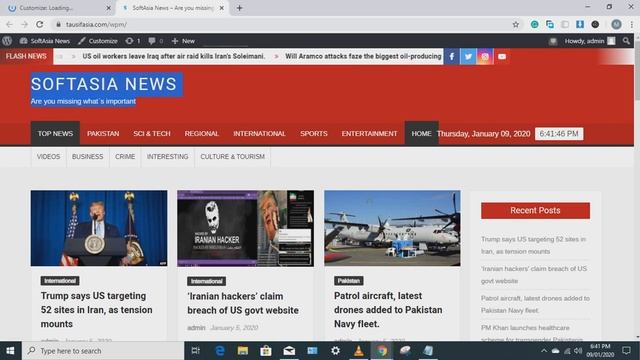This screenshot has height=360, width=640.
Task: Select the TOP NEWS menu item
Action: tap(55, 133)
